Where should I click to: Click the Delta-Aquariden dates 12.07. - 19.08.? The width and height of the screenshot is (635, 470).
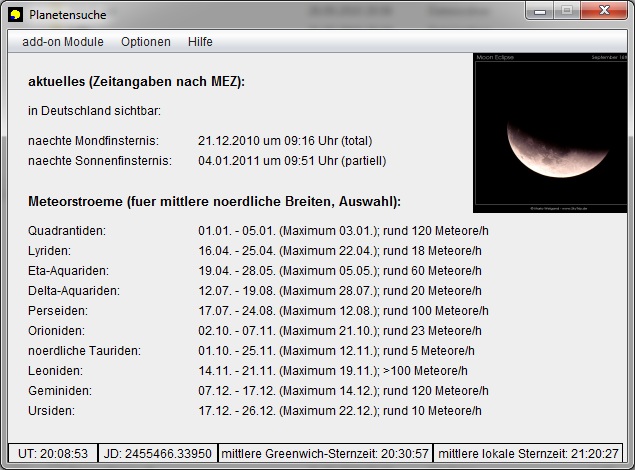pos(237,291)
